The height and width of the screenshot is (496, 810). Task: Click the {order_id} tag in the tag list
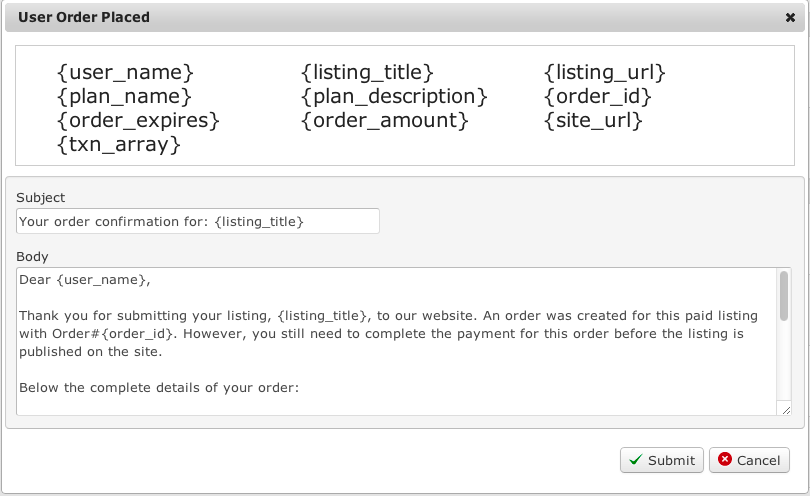[x=598, y=97]
